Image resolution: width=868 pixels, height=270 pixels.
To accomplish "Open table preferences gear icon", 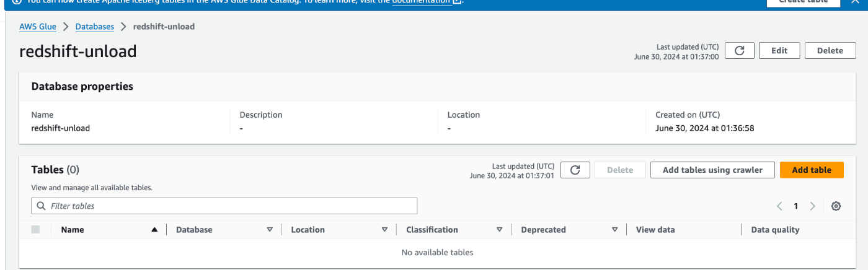I will [x=836, y=206].
